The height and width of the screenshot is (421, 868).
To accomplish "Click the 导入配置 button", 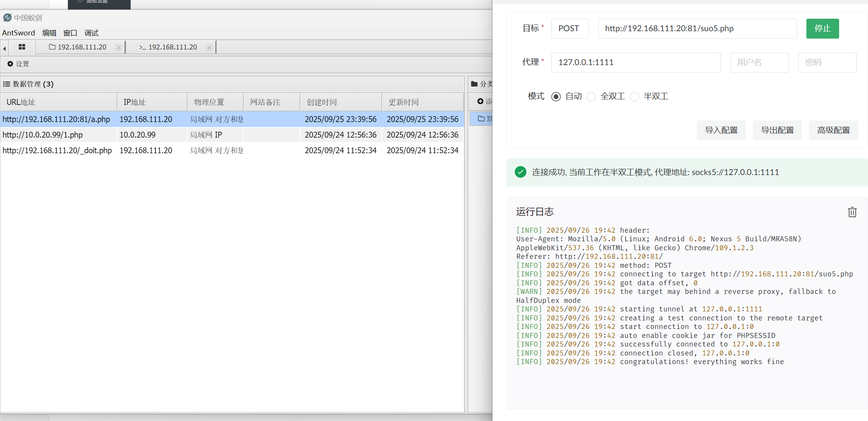I will pyautogui.click(x=721, y=130).
